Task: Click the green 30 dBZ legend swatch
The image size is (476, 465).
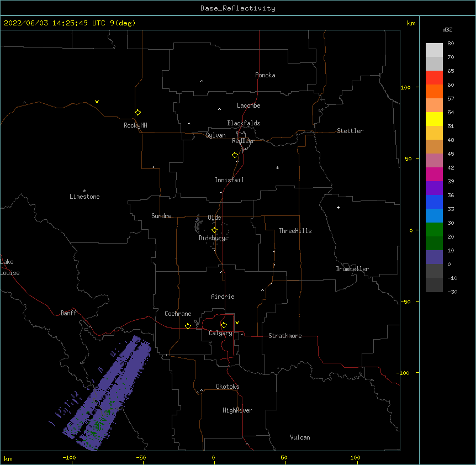Action: [x=434, y=230]
